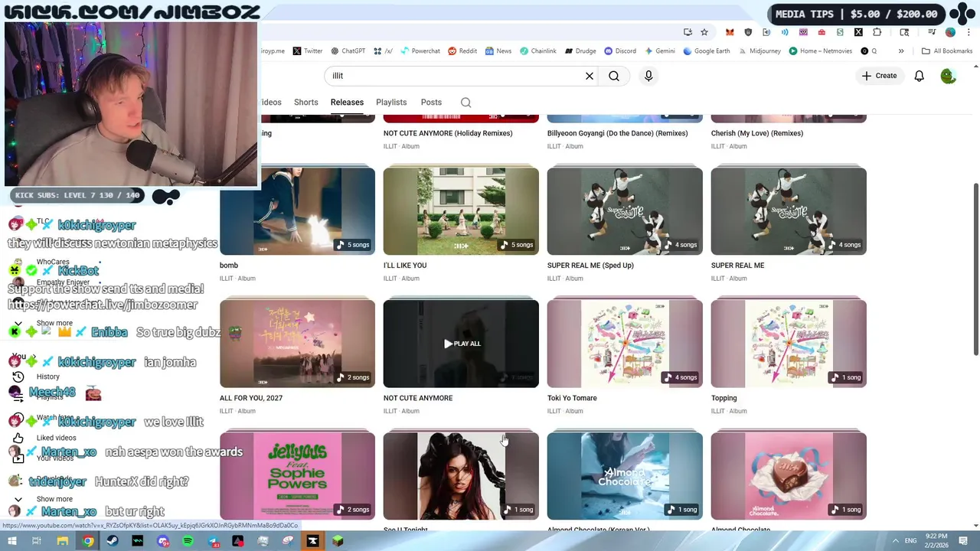Viewport: 980px width, 551px height.
Task: Clear the search box with the X icon
Action: (590, 76)
